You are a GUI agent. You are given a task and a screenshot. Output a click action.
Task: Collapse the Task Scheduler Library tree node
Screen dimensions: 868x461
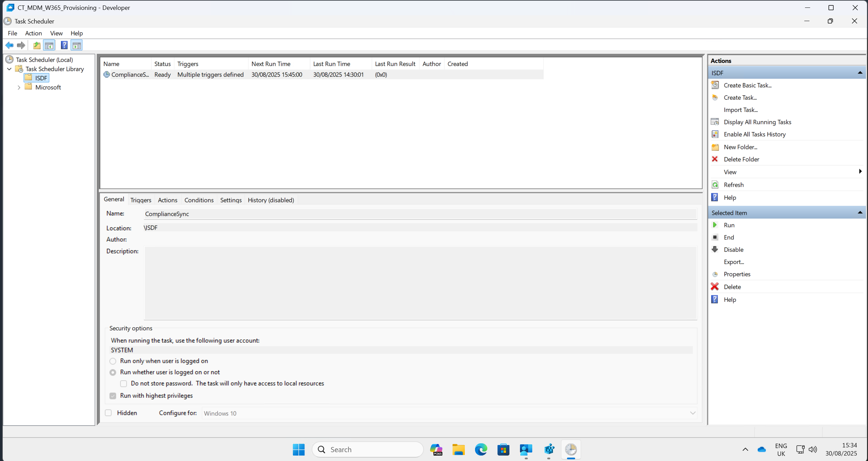tap(10, 69)
